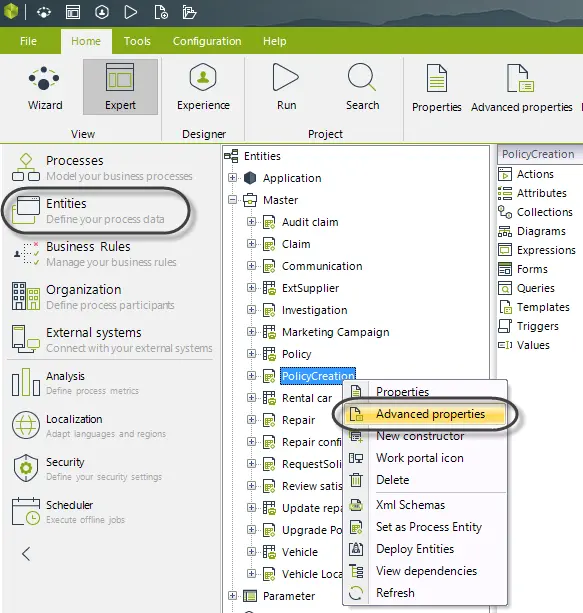Screen dimensions: 583x613
Task: Open the Business Rules module
Action: pos(94,254)
